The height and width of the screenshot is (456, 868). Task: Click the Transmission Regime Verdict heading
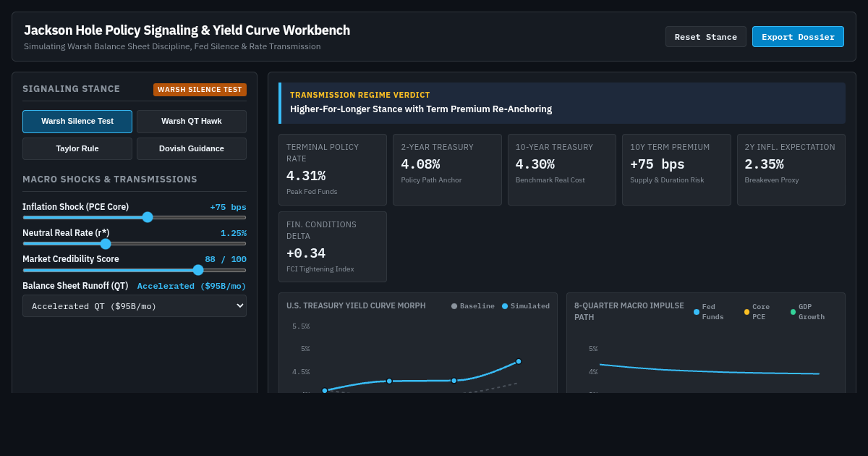point(360,95)
